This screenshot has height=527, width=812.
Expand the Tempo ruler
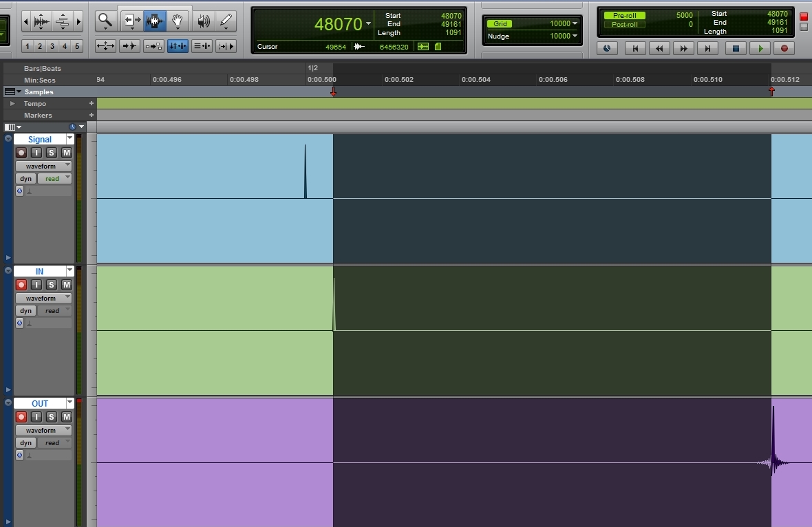[12, 104]
